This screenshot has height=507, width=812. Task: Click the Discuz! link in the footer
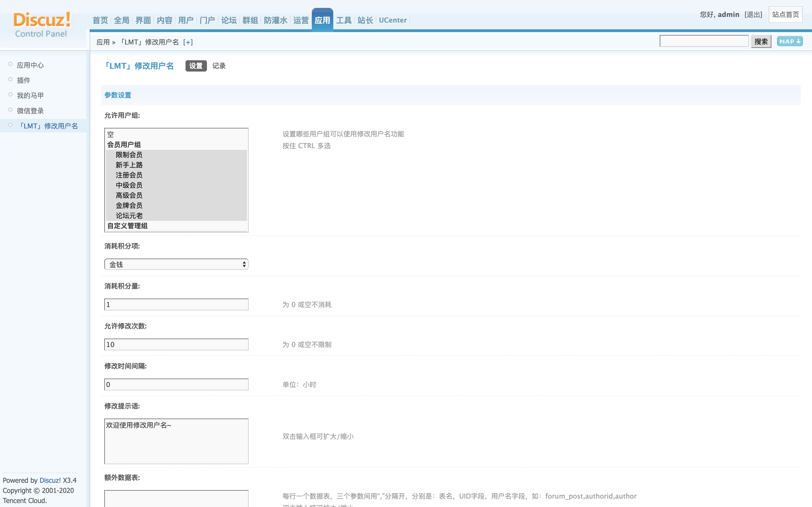[50, 480]
